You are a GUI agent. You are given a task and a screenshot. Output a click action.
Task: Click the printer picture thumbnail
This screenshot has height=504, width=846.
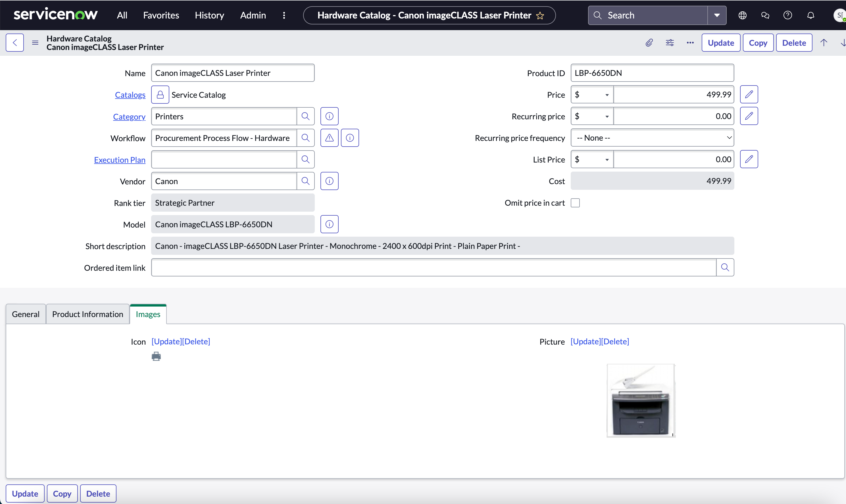point(641,401)
